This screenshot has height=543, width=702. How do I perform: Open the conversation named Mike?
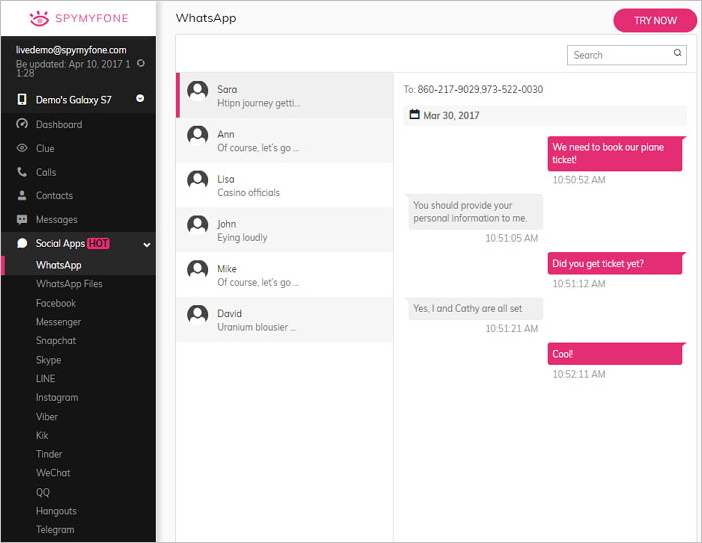[285, 274]
